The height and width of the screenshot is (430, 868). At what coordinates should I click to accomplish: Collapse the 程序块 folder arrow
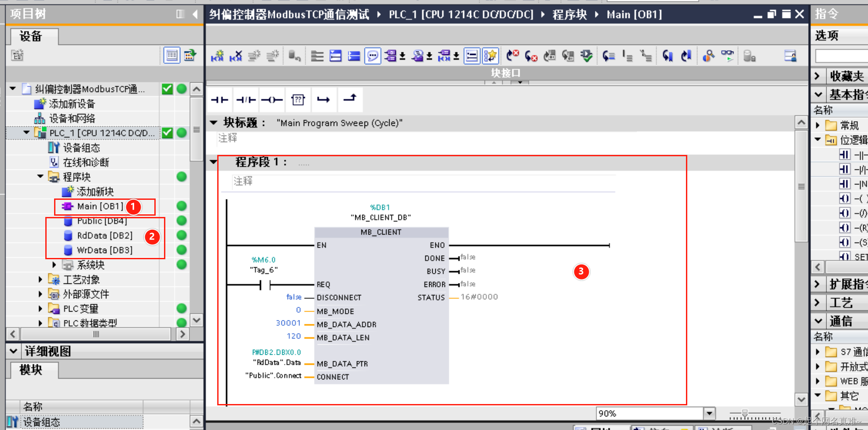[40, 176]
